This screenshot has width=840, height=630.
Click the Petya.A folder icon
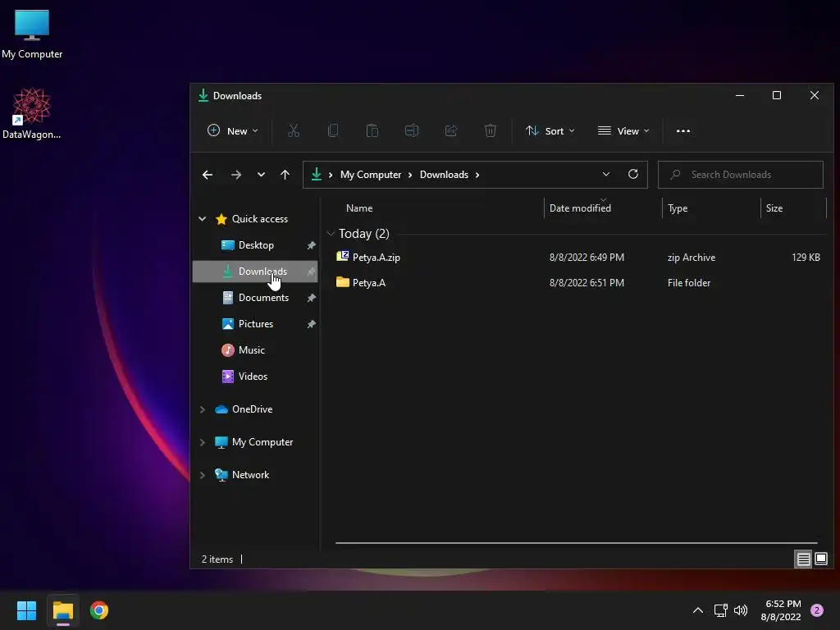tap(342, 282)
